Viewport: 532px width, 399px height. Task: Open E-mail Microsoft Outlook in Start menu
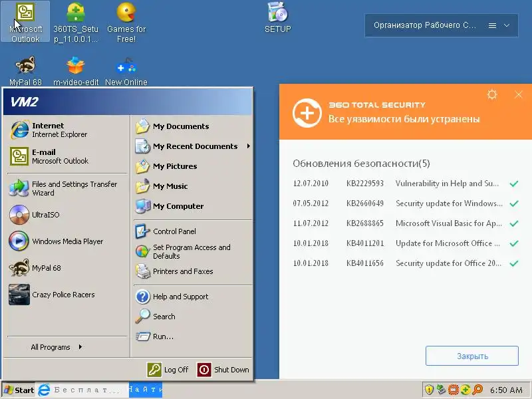[67, 156]
